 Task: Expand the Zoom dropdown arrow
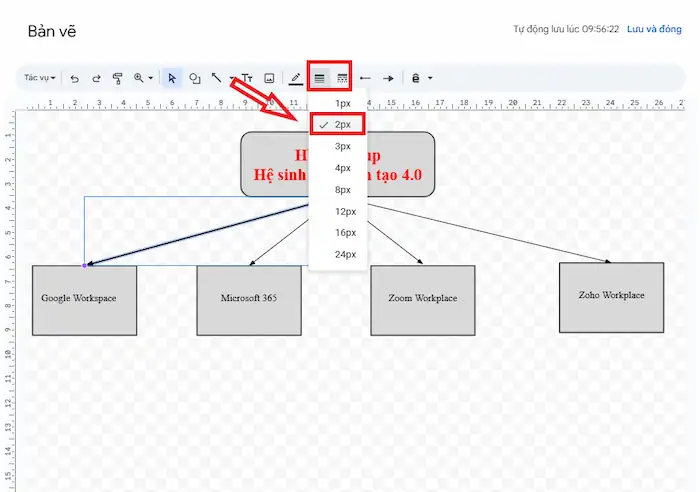(151, 78)
